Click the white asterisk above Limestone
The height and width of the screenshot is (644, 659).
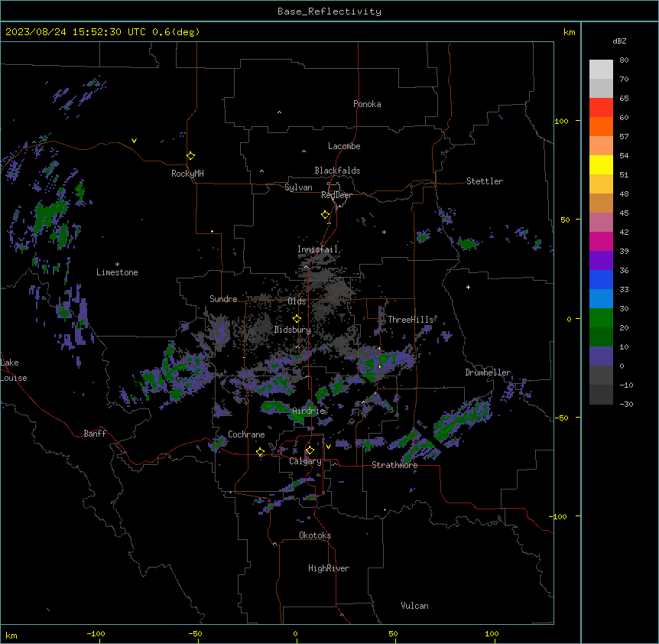tap(117, 265)
